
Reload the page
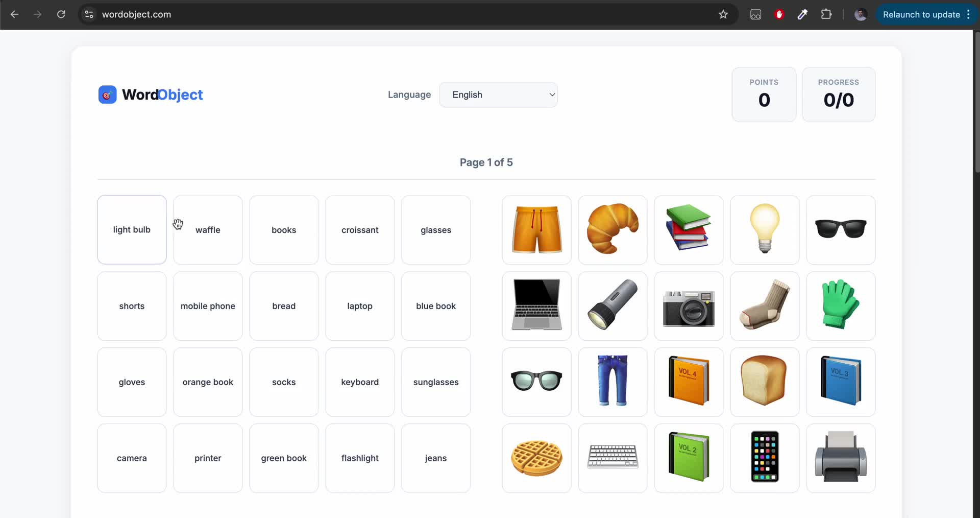click(61, 14)
